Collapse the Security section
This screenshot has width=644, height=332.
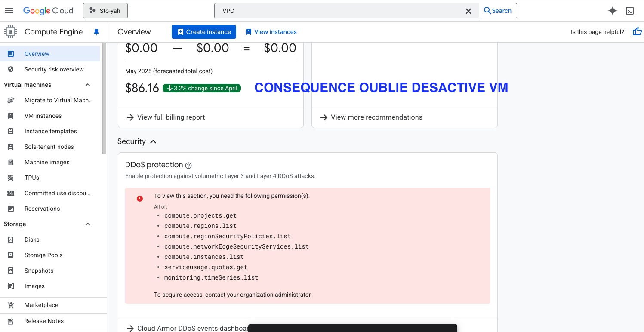(153, 141)
